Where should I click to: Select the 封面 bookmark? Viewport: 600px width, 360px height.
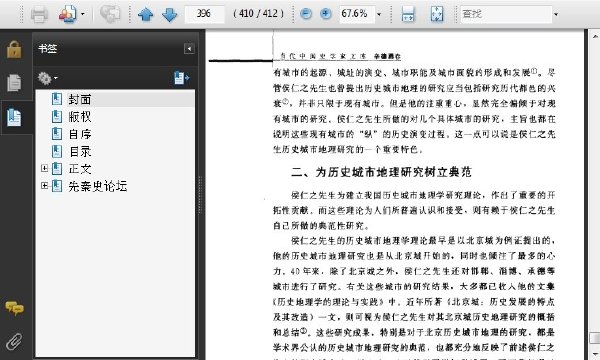[80, 99]
